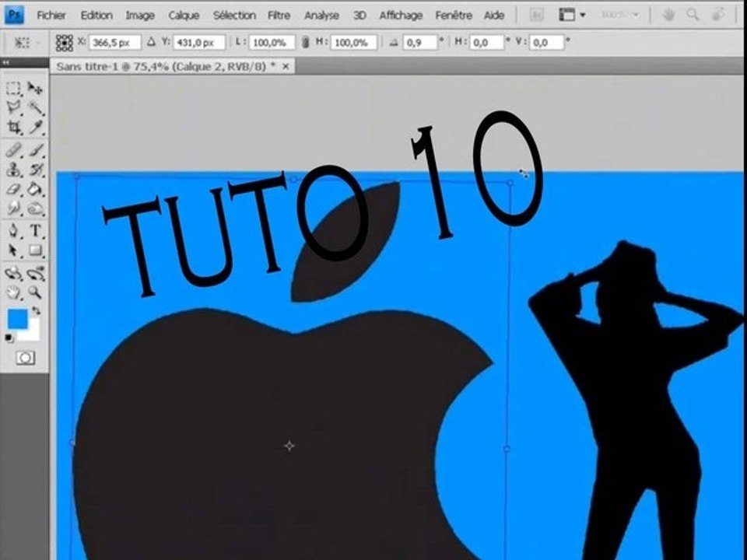Viewport: 747px width, 560px height.
Task: Select the Blur/Smudge tool left of Sponge
Action: tap(13, 208)
